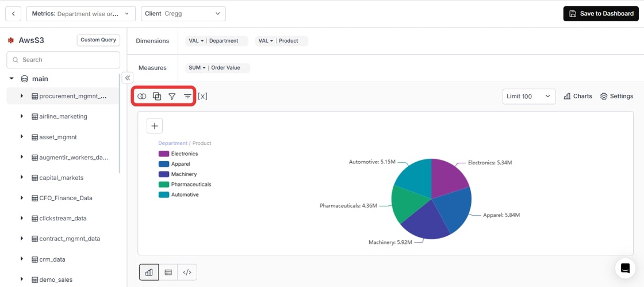Select the contract_mgmnt_data table row

click(63, 239)
